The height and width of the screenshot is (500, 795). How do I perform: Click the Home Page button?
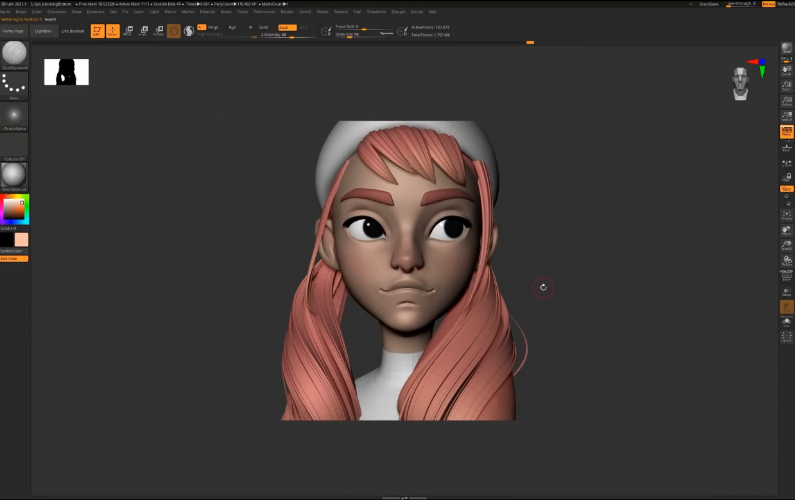coord(14,31)
